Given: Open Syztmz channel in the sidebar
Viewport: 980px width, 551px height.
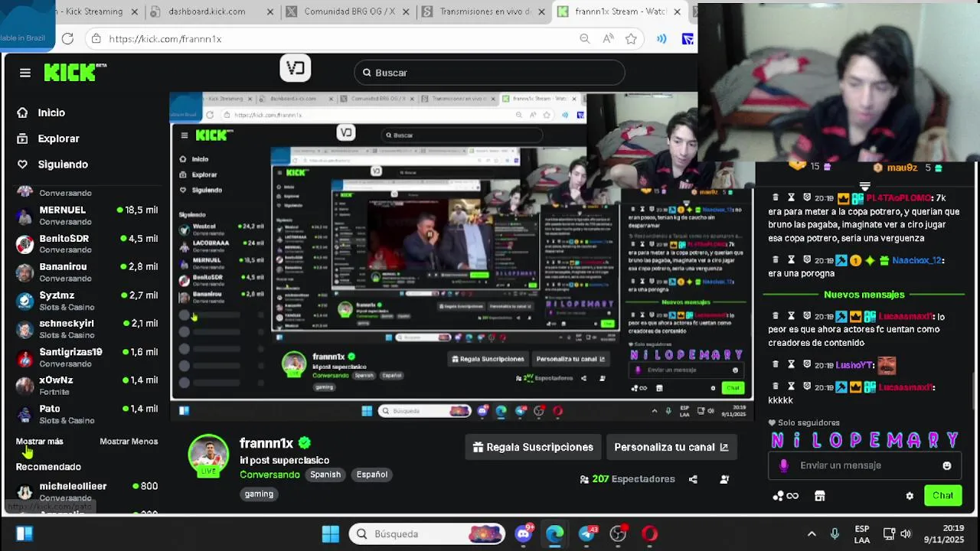Looking at the screenshot, I should coord(87,300).
